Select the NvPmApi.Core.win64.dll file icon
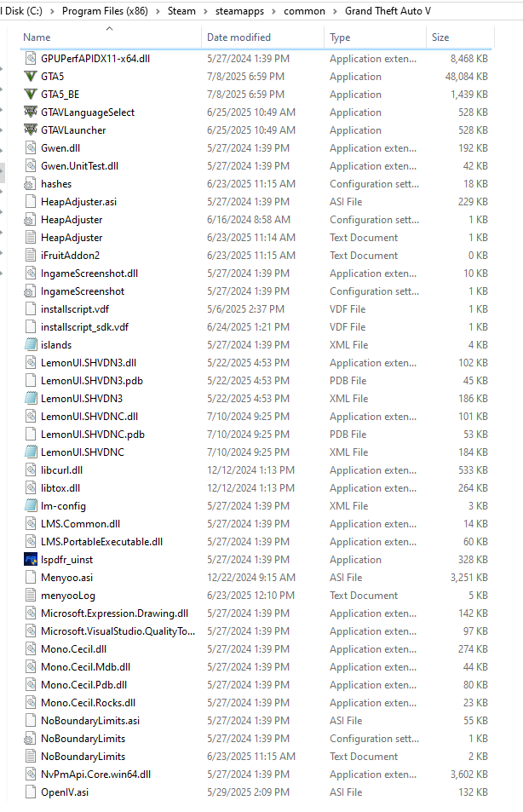 pyautogui.click(x=31, y=775)
